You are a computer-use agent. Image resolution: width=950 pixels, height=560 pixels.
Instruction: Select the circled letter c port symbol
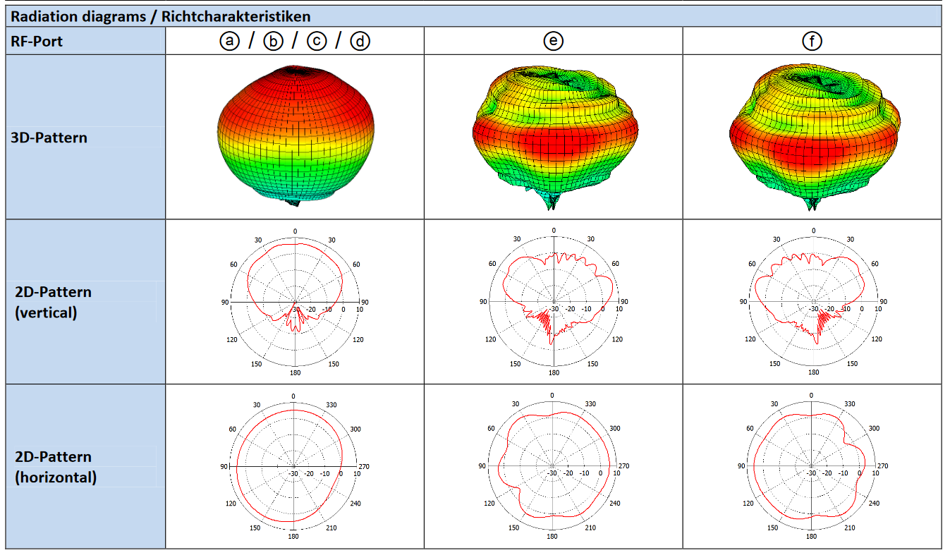coord(317,42)
